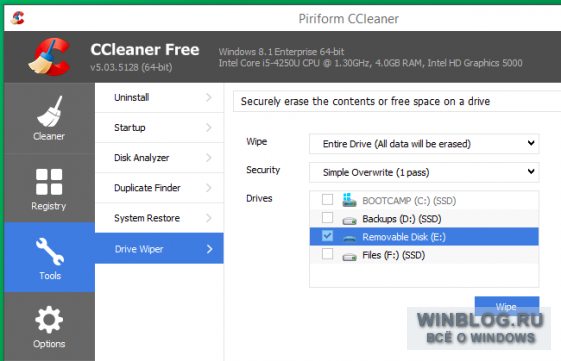Uncheck the Removable Disk (E:) checkbox

327,236
